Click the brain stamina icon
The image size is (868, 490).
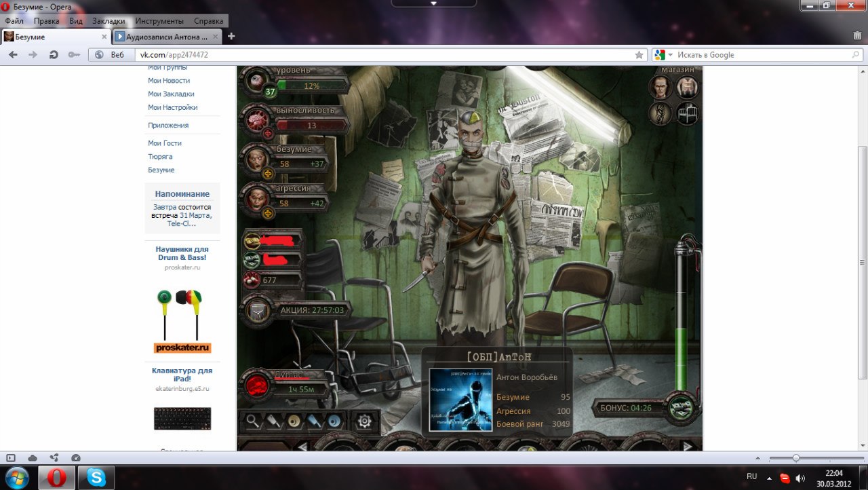pyautogui.click(x=256, y=120)
